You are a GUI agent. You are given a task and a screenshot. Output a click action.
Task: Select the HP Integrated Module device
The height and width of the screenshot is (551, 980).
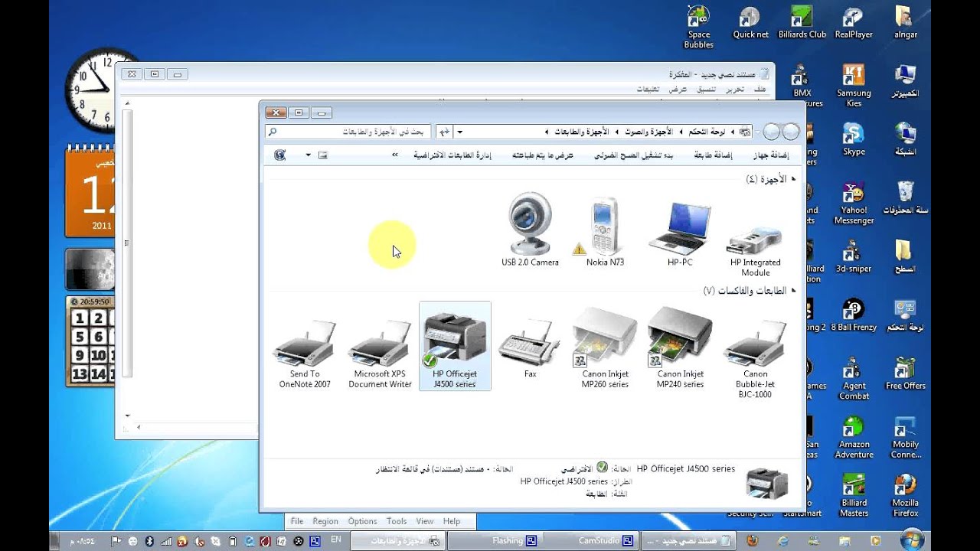[x=755, y=249]
